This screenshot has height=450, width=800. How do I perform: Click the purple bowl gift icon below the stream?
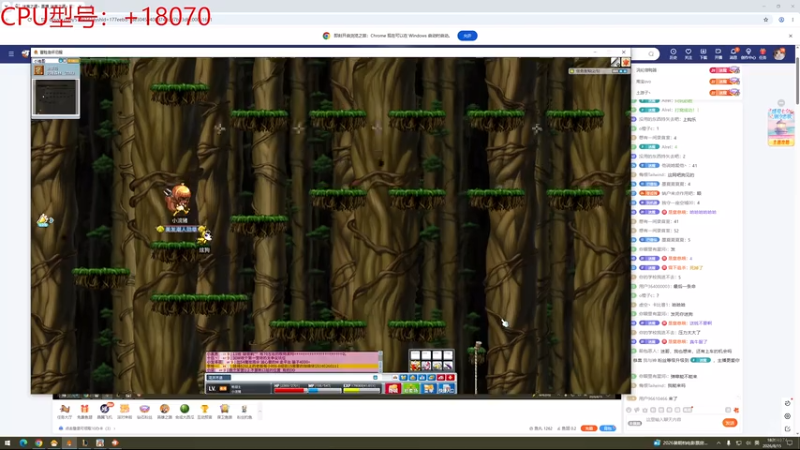[x=144, y=411]
